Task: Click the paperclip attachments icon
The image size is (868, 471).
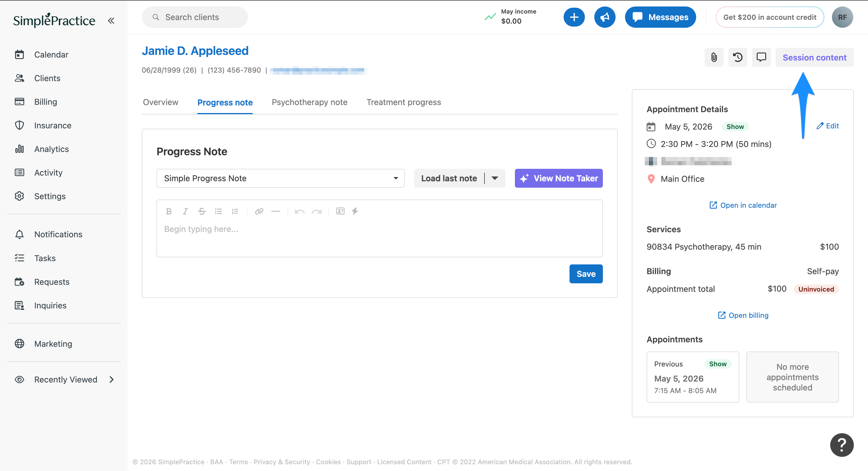Action: pyautogui.click(x=714, y=57)
